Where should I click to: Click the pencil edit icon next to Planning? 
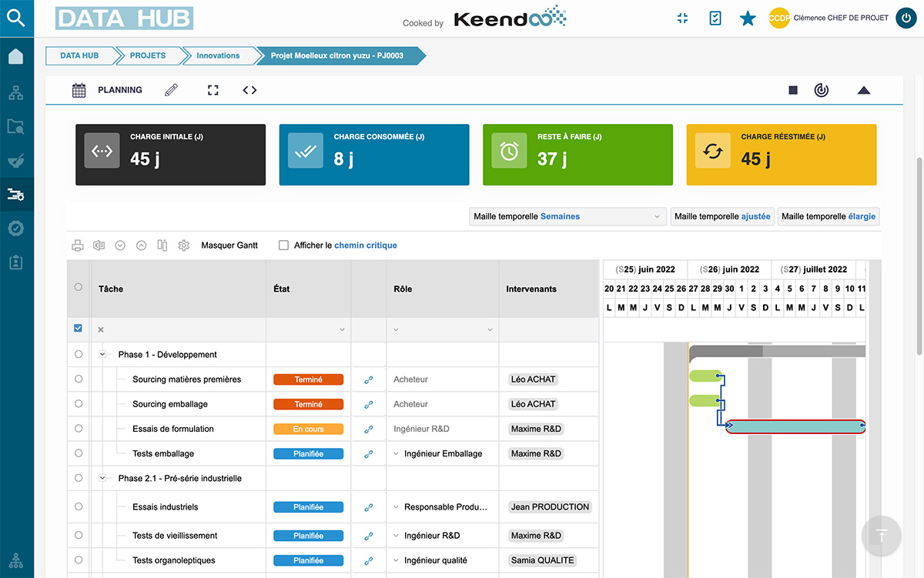pos(171,89)
